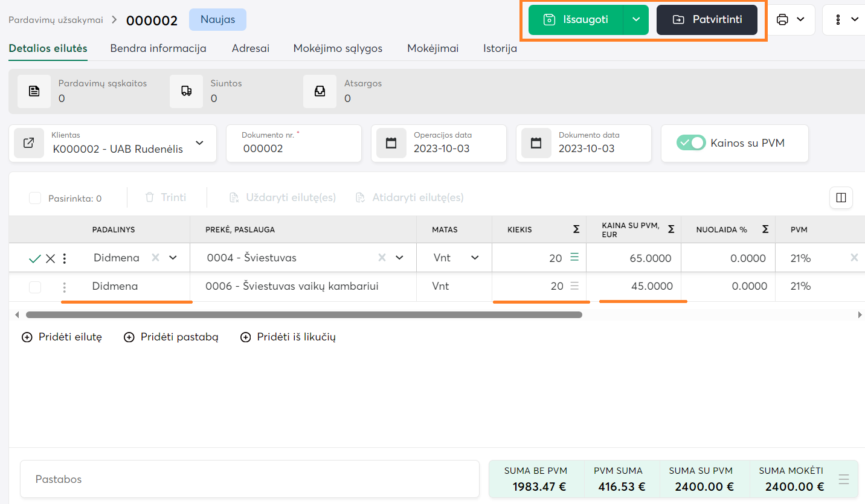Open the three-dot more actions menu

(838, 19)
